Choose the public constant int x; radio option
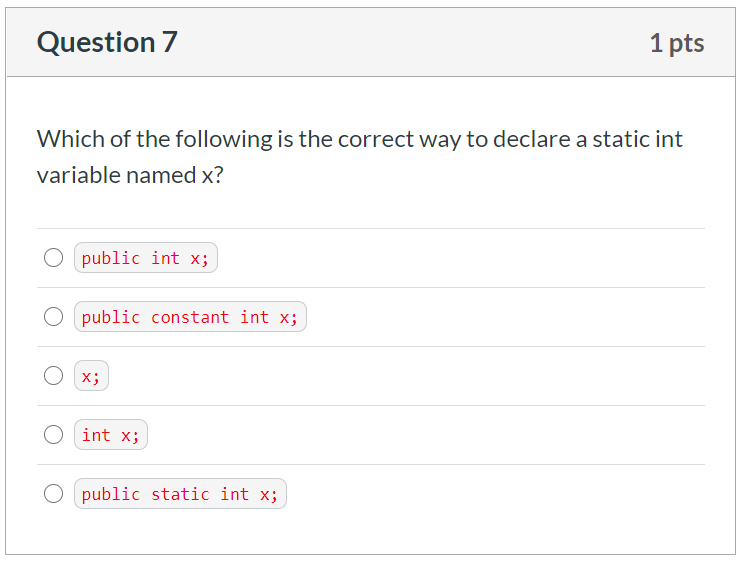Image resolution: width=744 pixels, height=565 pixels. point(53,316)
